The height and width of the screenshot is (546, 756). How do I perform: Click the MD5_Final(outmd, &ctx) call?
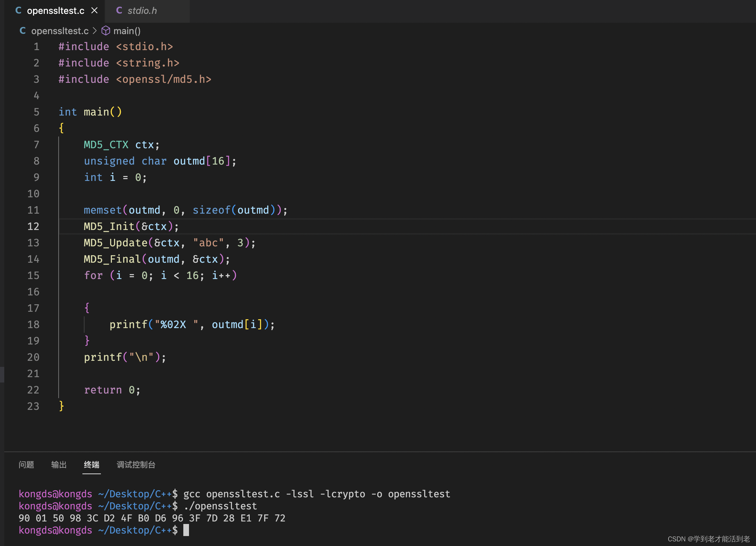click(157, 259)
